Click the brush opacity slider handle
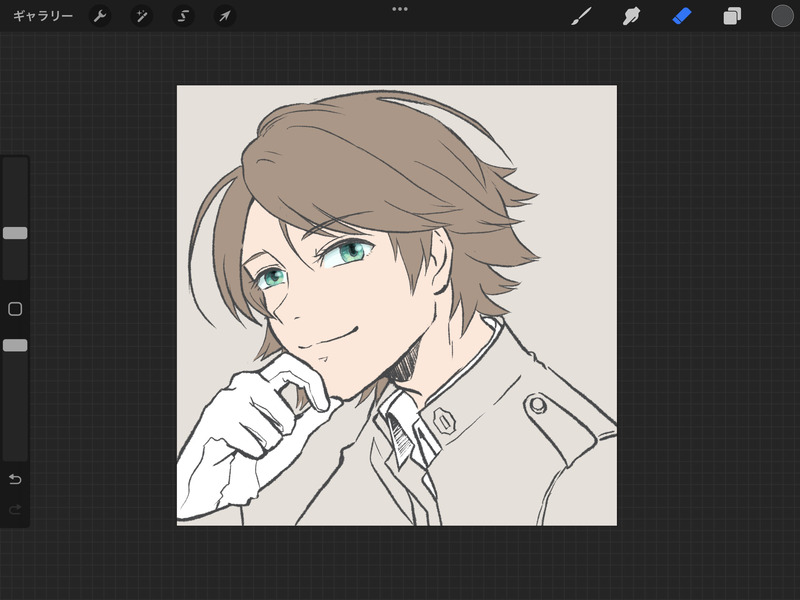Screen dimensions: 800x600 [x=15, y=345]
